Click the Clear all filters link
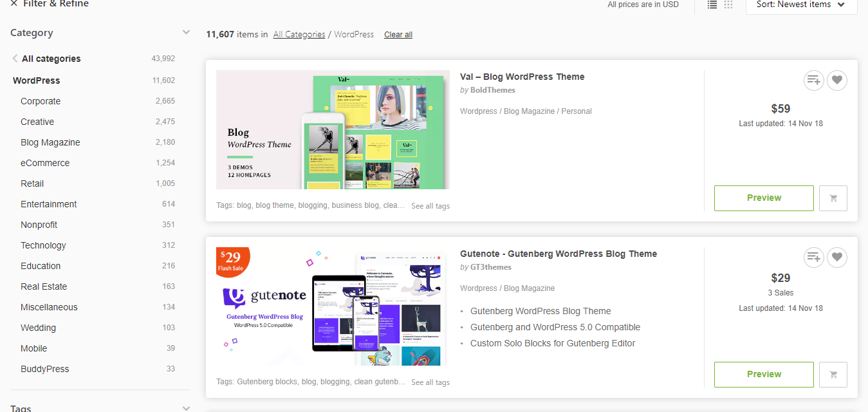 coord(398,35)
